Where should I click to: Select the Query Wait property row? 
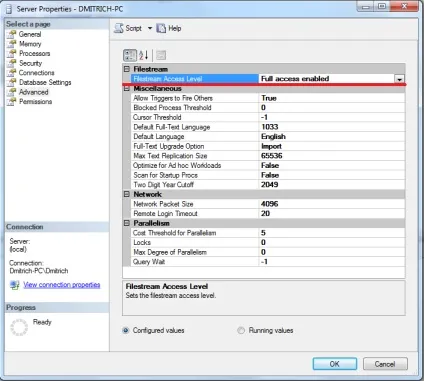[268, 262]
